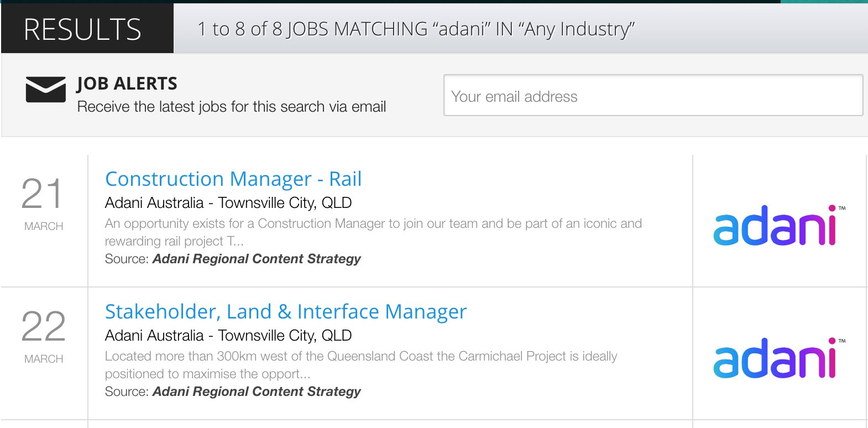Select the RESULTS header tab
The height and width of the screenshot is (428, 868).
83,29
